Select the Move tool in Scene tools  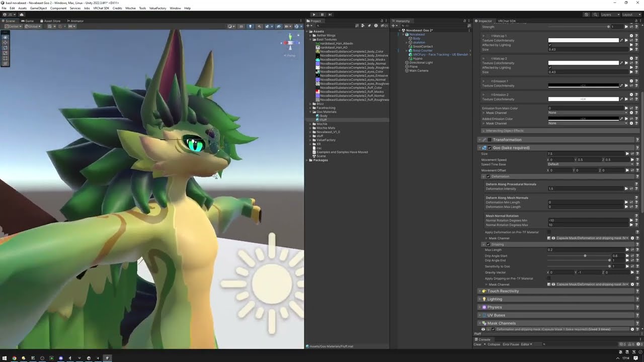[x=6, y=43]
